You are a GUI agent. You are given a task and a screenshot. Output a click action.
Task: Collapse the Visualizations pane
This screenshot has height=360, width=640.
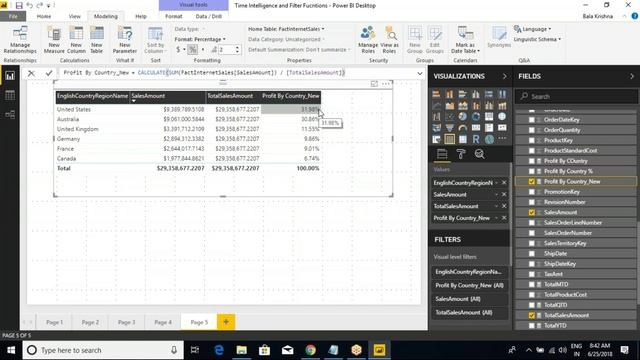pyautogui.click(x=504, y=76)
